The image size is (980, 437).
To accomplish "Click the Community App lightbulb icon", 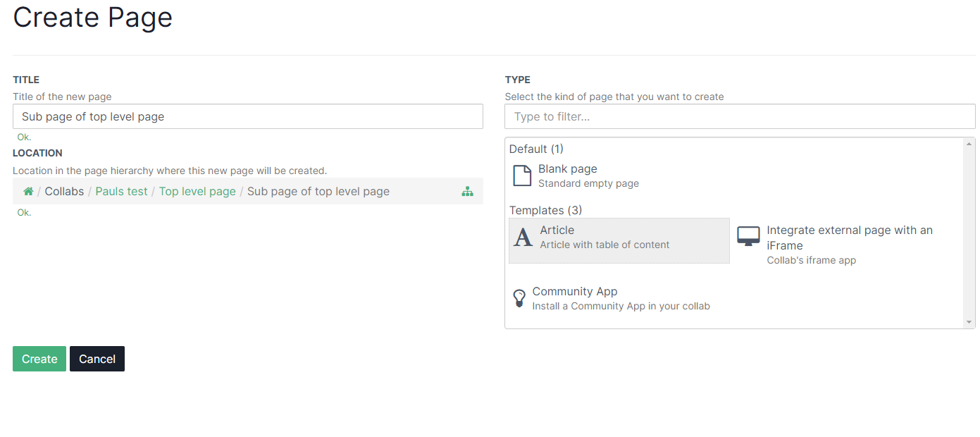I will (x=519, y=299).
